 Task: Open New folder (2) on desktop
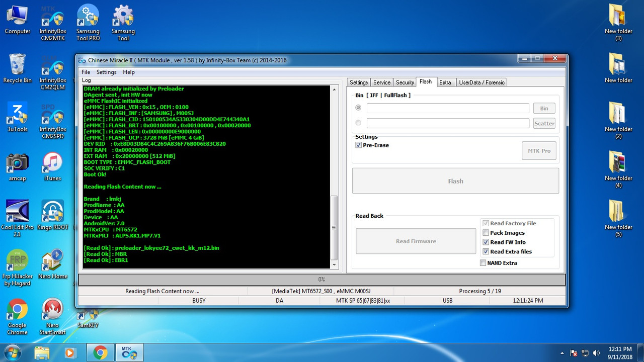click(618, 121)
